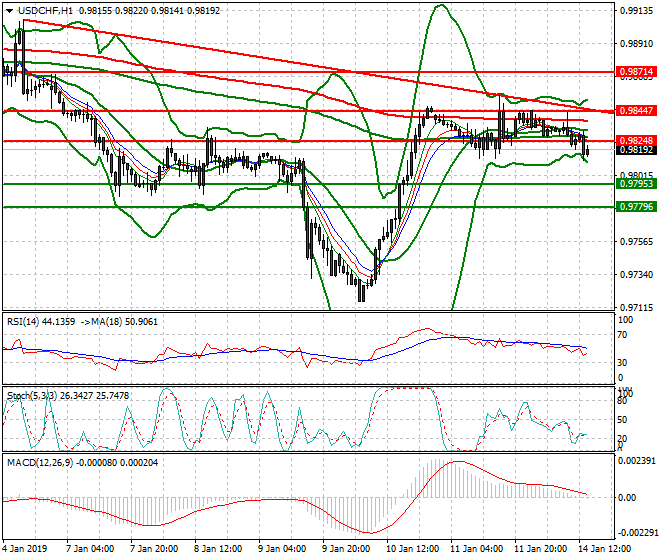Click the RSI(14) 44.1359 indicator label

(x=41, y=322)
